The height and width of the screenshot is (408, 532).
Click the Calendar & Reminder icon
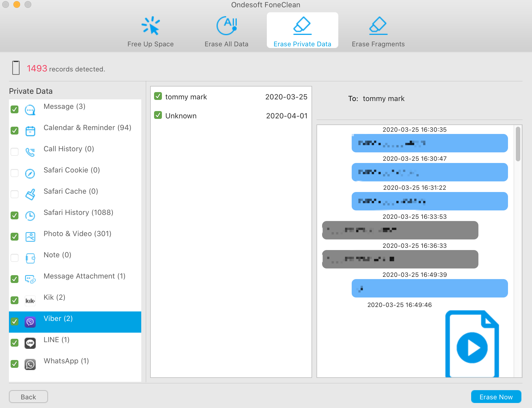30,131
